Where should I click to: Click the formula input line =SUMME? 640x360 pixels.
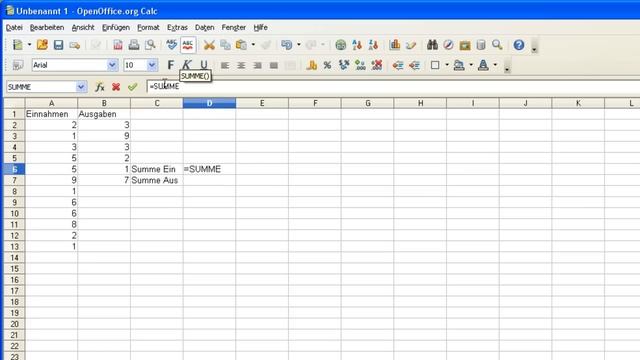tap(392, 87)
